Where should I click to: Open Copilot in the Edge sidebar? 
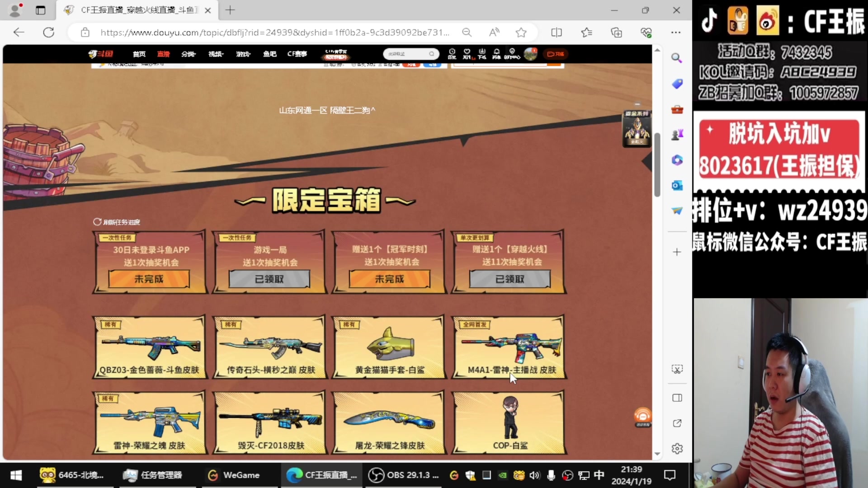(677, 160)
